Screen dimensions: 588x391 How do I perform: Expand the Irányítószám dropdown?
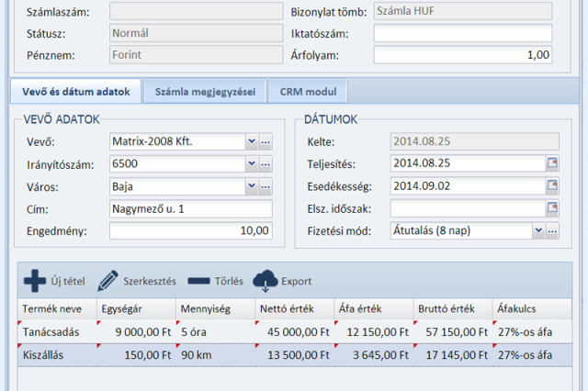251,164
